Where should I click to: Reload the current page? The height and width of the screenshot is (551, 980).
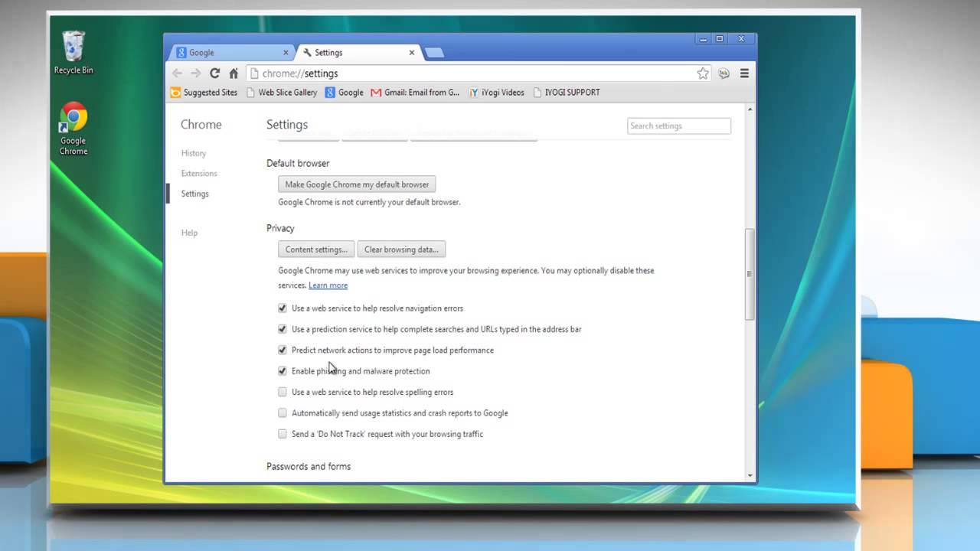[x=215, y=73]
